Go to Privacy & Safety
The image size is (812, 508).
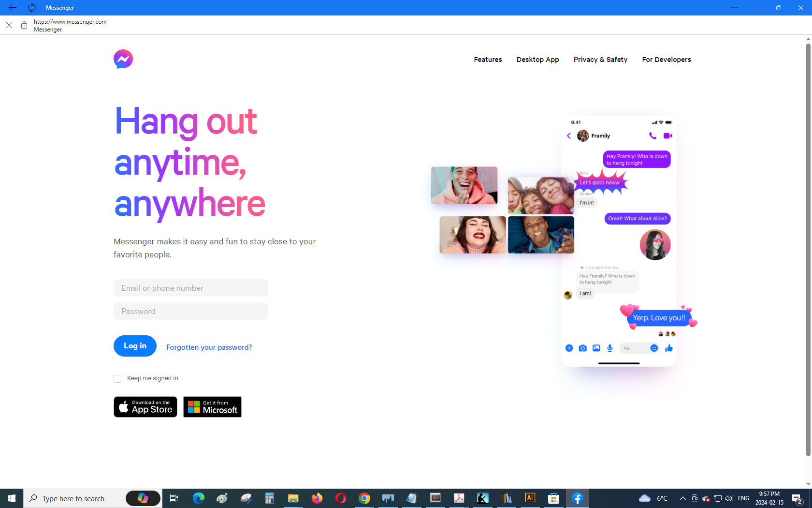pyautogui.click(x=600, y=60)
